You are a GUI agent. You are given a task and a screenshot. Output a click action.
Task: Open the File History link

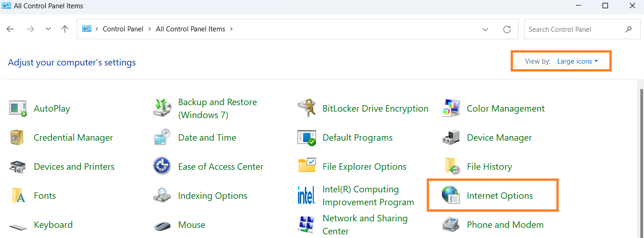pos(489,167)
